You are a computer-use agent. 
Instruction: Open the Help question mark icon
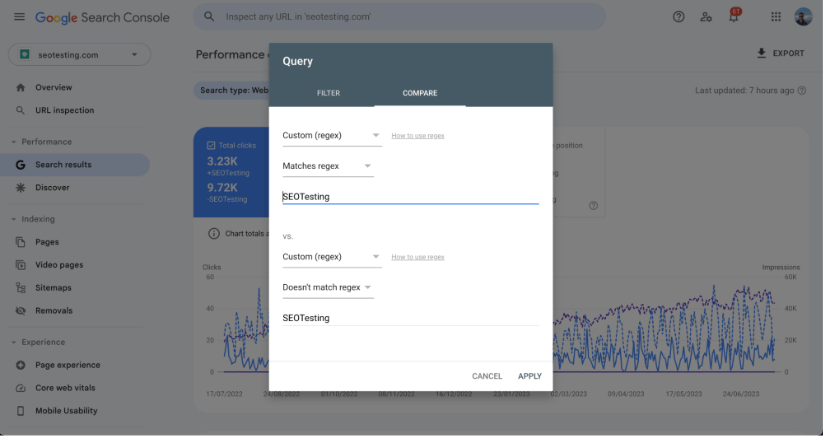(x=679, y=17)
